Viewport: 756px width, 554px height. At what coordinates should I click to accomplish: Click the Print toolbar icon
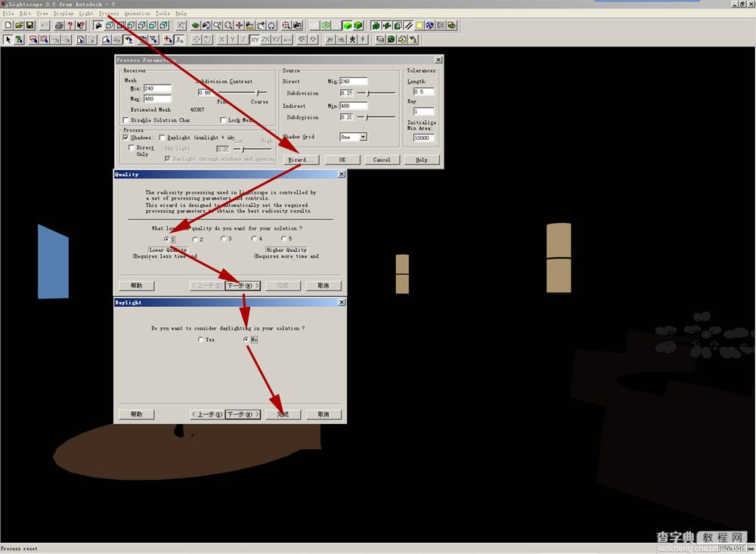click(59, 25)
